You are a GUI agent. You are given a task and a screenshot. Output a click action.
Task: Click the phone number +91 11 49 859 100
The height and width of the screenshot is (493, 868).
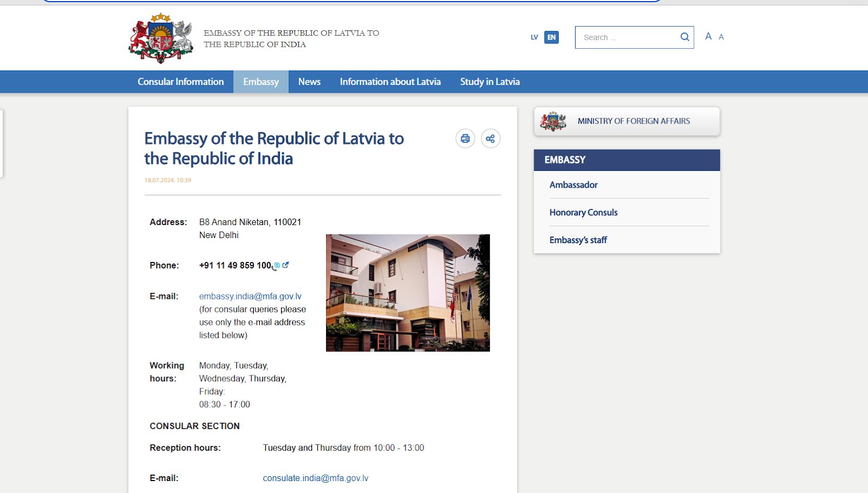point(235,265)
